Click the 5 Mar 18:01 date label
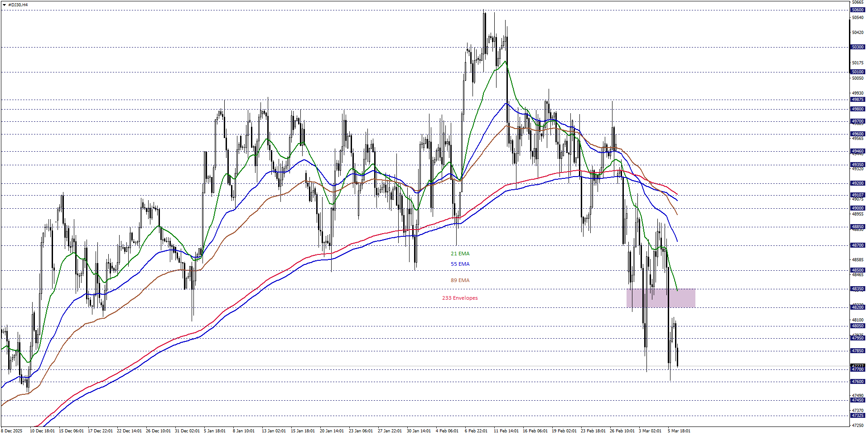Viewport: 868px width, 436px height. coord(679,431)
